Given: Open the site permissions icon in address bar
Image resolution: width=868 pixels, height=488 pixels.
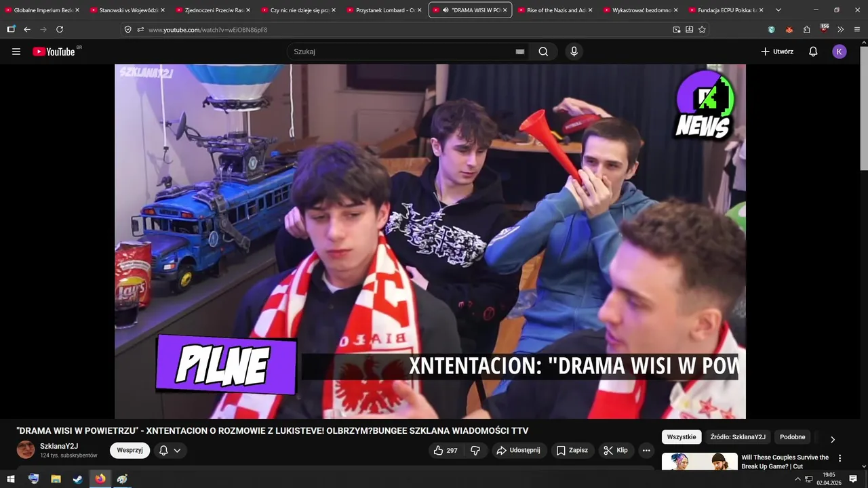Looking at the screenshot, I should point(140,29).
